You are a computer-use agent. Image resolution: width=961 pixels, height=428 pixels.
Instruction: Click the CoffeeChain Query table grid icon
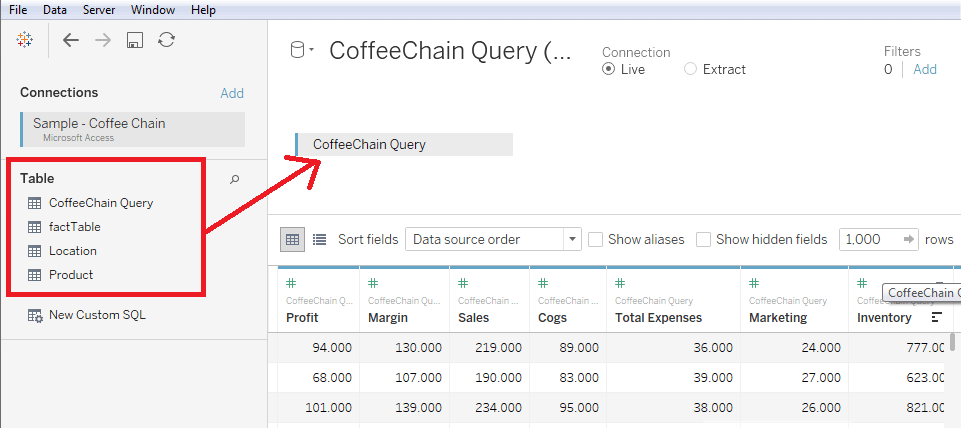(34, 202)
